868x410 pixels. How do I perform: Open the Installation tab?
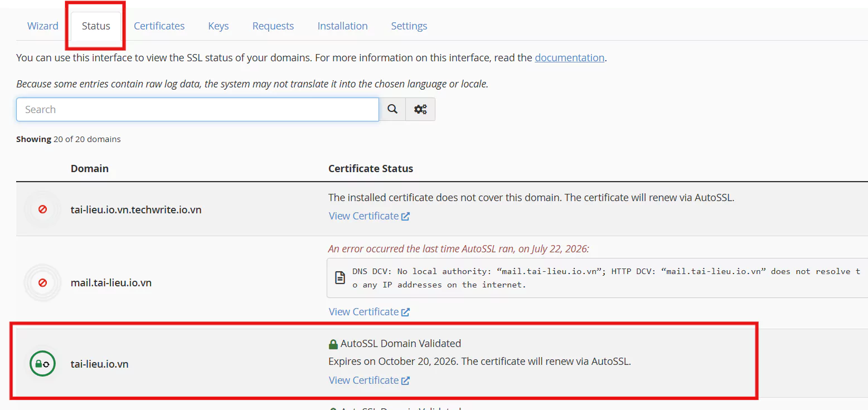[342, 26]
